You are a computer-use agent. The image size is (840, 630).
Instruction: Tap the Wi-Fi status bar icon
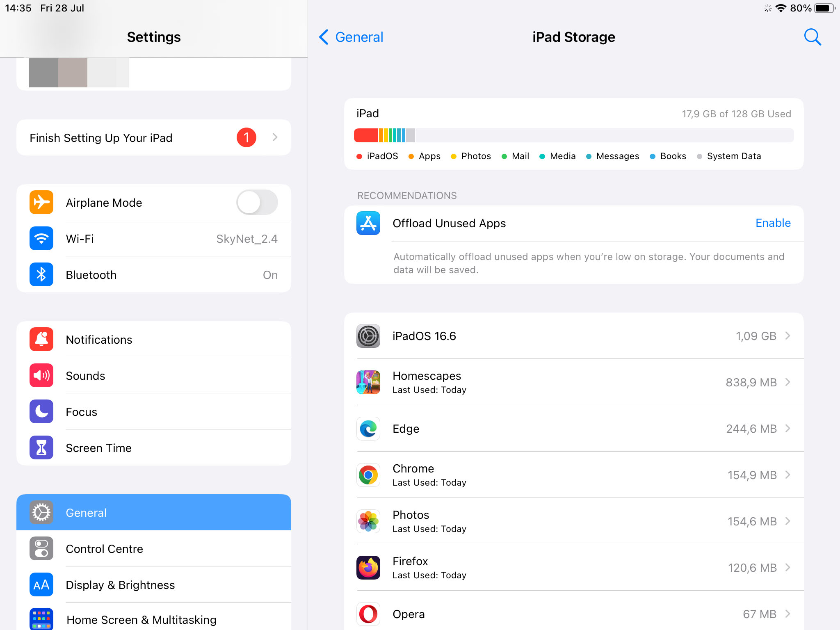click(x=781, y=8)
